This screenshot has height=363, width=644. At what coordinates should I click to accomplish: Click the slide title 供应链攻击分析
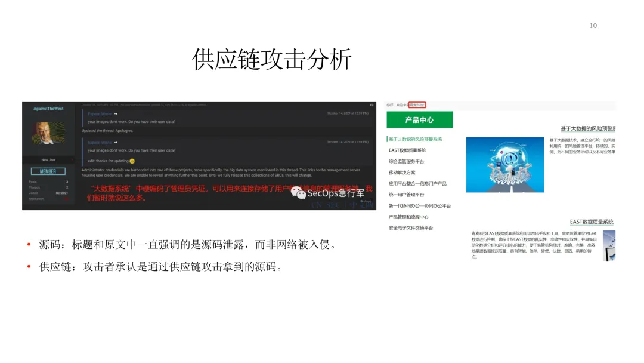(x=271, y=59)
